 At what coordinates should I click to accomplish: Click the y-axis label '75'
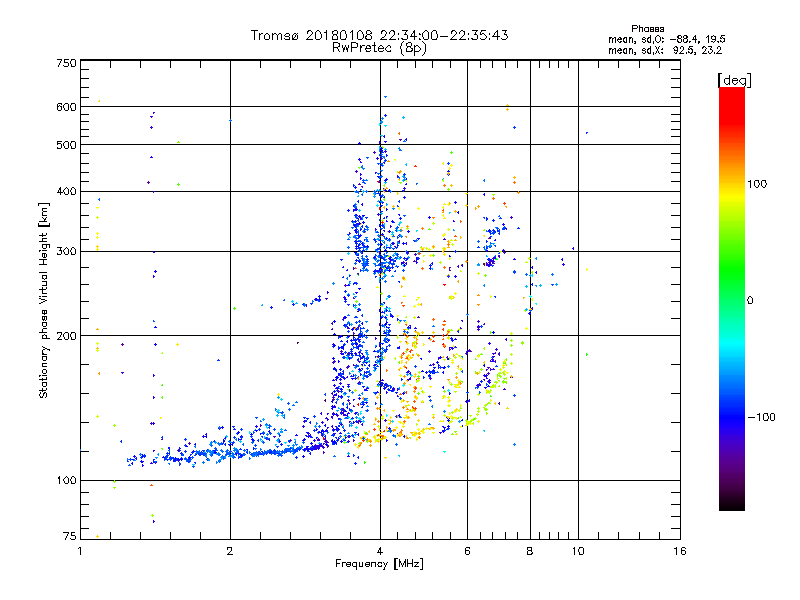70,536
